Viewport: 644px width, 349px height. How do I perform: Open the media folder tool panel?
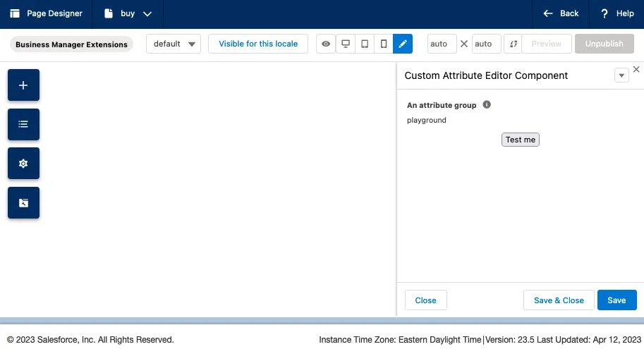tap(23, 203)
